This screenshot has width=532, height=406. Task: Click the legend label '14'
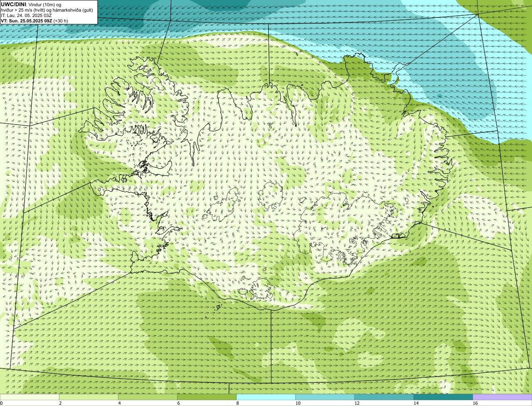click(416, 403)
